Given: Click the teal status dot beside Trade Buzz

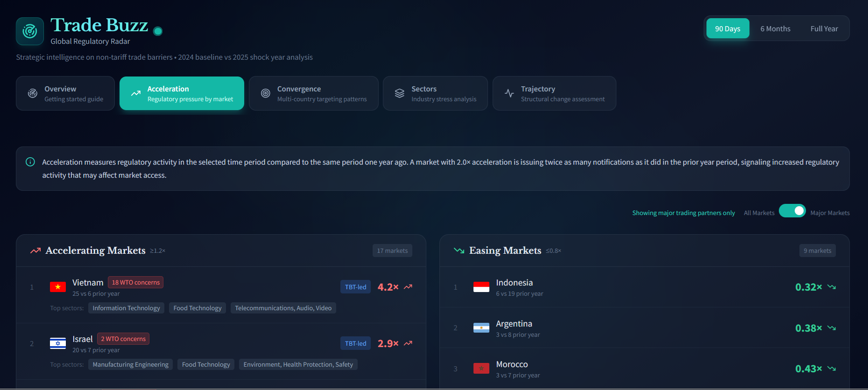Looking at the screenshot, I should pyautogui.click(x=158, y=31).
